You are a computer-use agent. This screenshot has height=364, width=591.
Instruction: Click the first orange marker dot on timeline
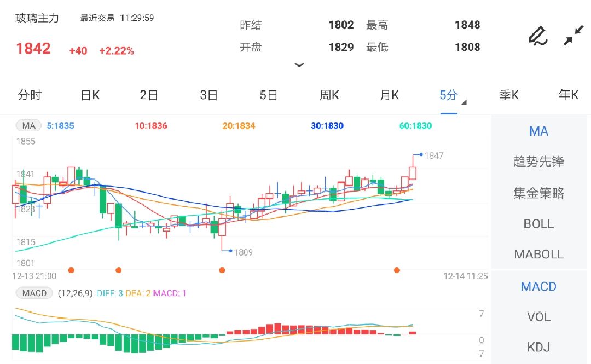click(x=71, y=270)
